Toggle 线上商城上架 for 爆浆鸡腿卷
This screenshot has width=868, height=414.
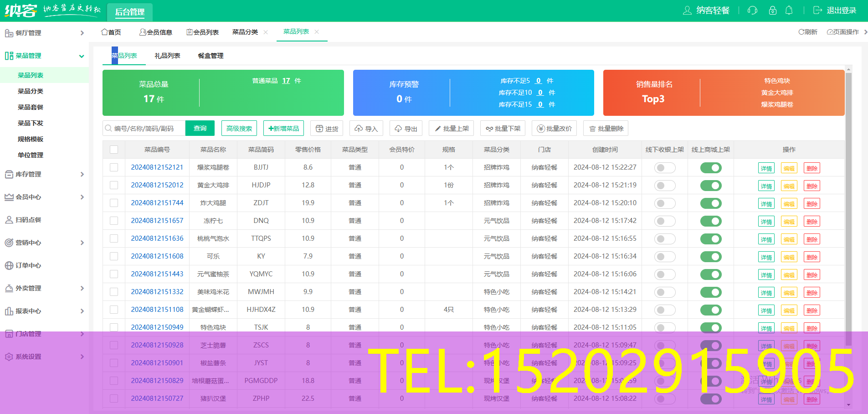coord(710,168)
